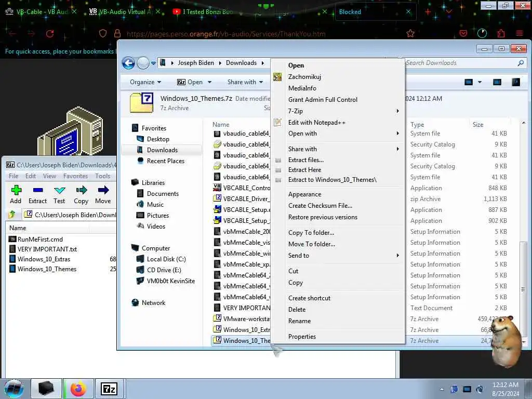Select VERY IMPORTANT.txt in 7-Zip list
Screen dimensions: 532x399
[47, 249]
